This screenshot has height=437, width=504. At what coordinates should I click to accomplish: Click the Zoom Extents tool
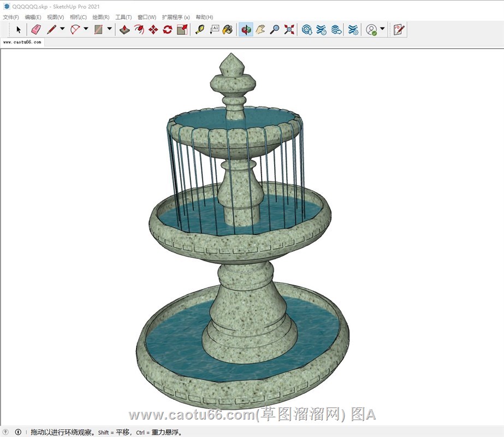pyautogui.click(x=289, y=29)
